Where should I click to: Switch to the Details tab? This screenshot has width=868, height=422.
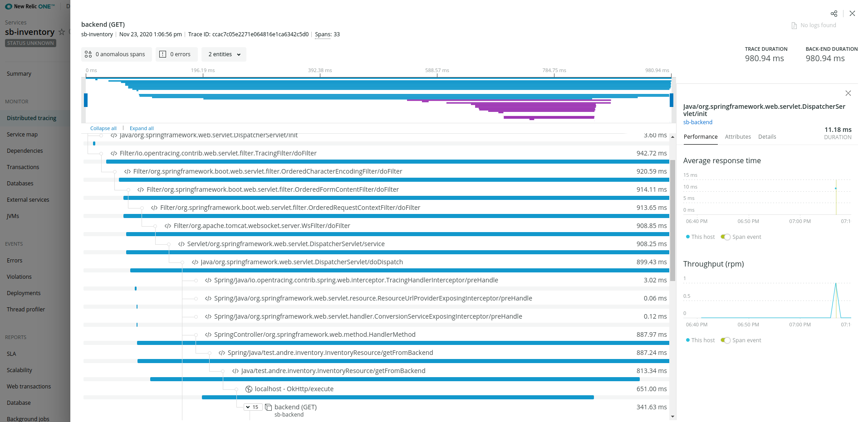pos(767,137)
